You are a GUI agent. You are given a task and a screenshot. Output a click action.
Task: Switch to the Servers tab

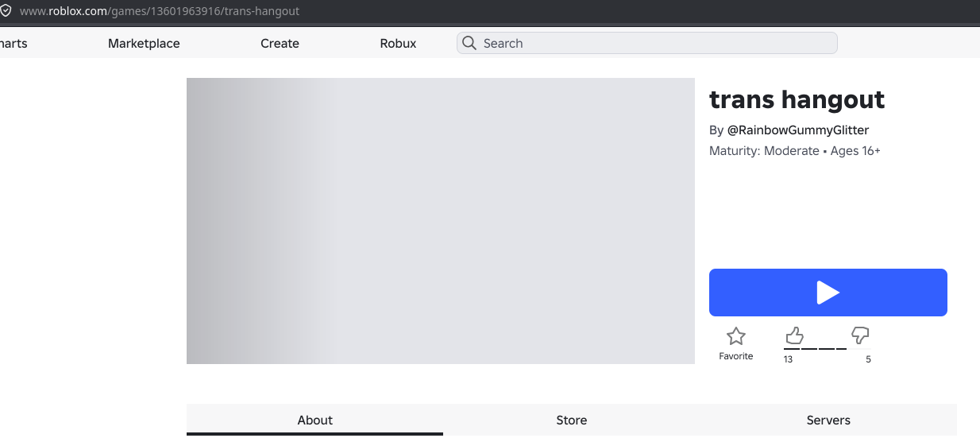coord(828,420)
